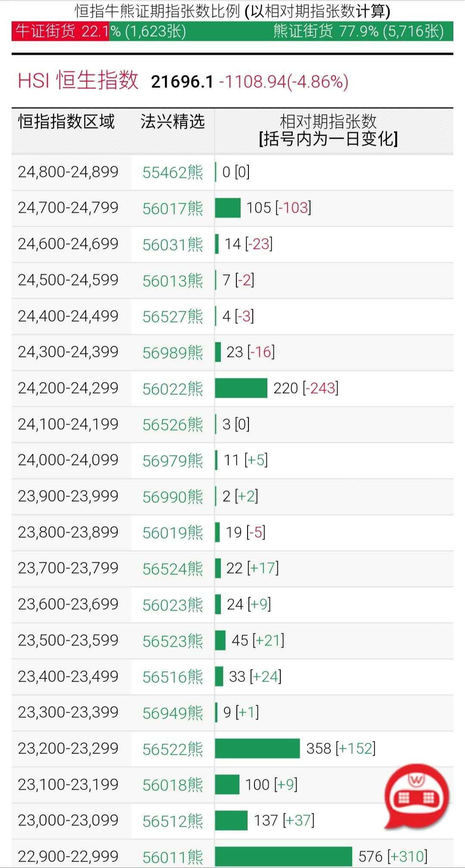This screenshot has width=465, height=868.
Task: Click the 恒指指数区域 column header
Action: click(x=66, y=122)
